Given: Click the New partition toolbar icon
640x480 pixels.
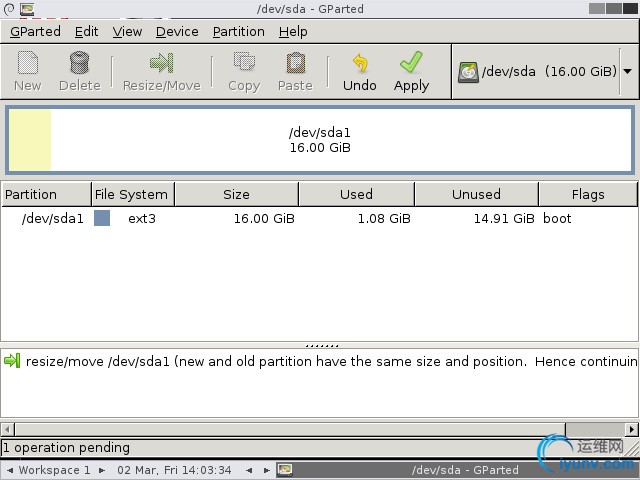Looking at the screenshot, I should click(28, 63).
